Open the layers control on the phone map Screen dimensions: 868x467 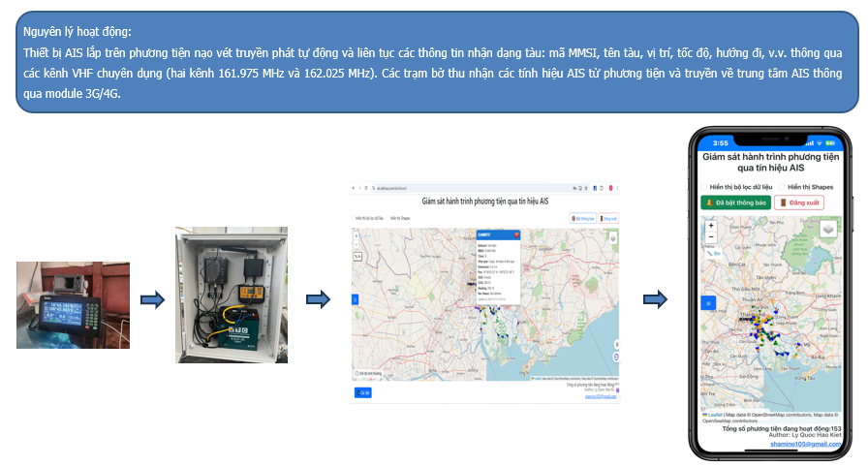pyautogui.click(x=828, y=228)
